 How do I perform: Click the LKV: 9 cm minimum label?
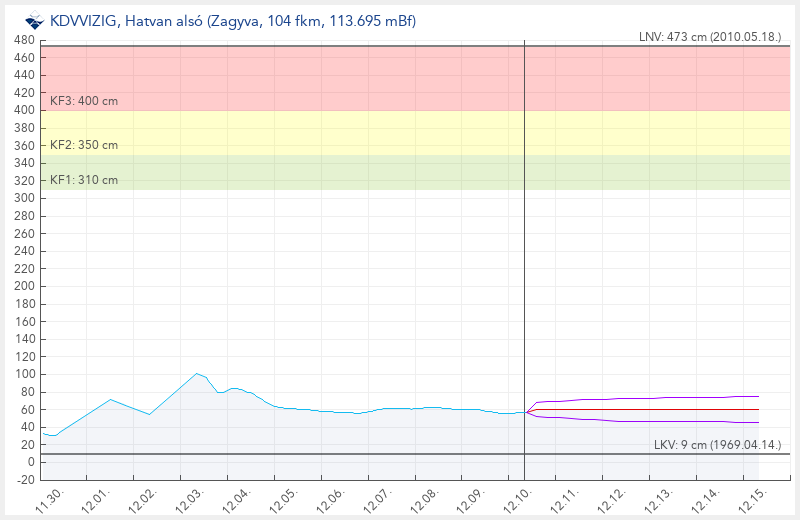(x=717, y=444)
